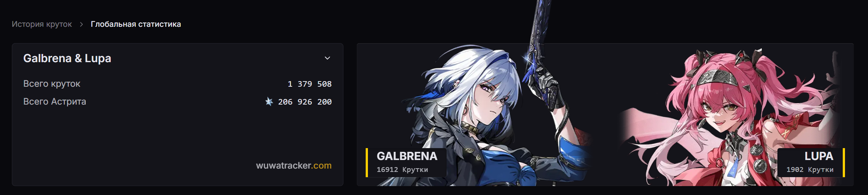Click the 16912 Крутки count under Galbrena
Viewport: 868px width, 195px height.
pyautogui.click(x=402, y=170)
